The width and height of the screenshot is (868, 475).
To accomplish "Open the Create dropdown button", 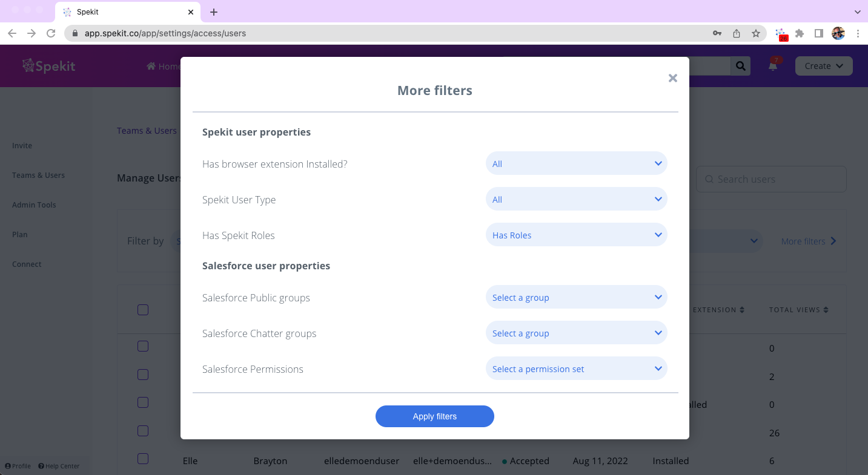I will pyautogui.click(x=824, y=66).
